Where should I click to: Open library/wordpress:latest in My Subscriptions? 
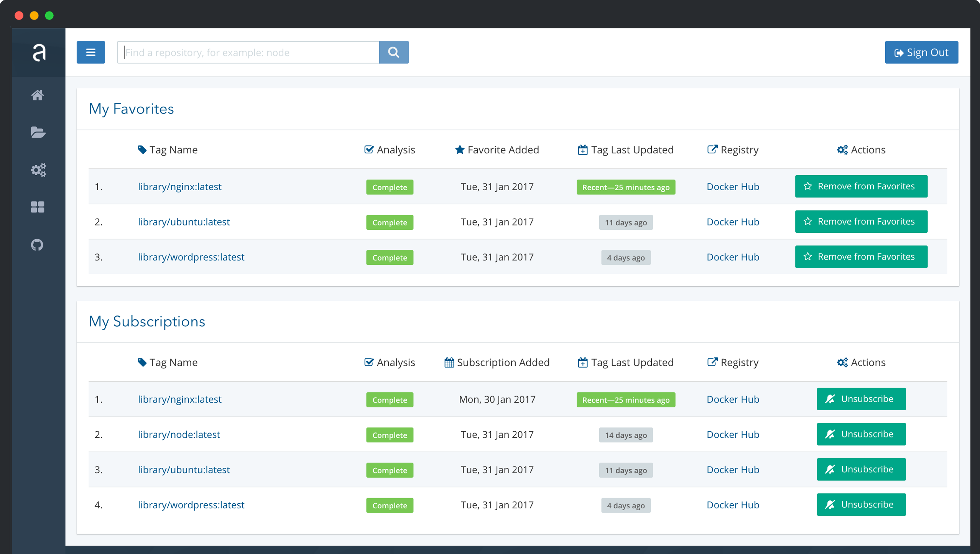tap(191, 505)
